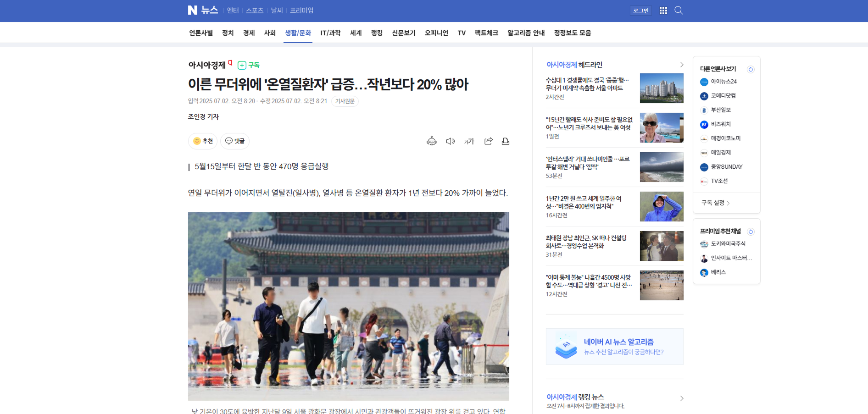Open the apps grid menu icon

(x=663, y=11)
